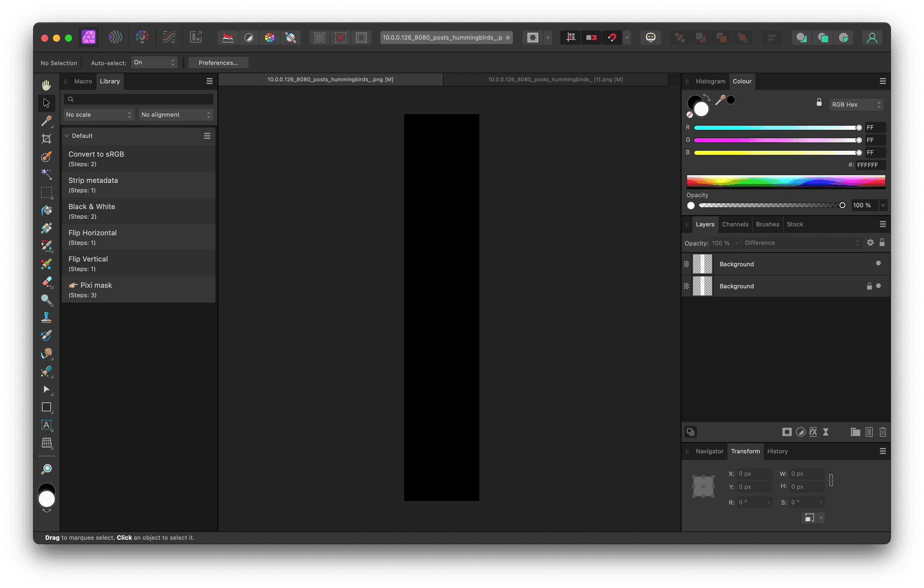Open the Export persona
The width and height of the screenshot is (924, 588).
196,37
